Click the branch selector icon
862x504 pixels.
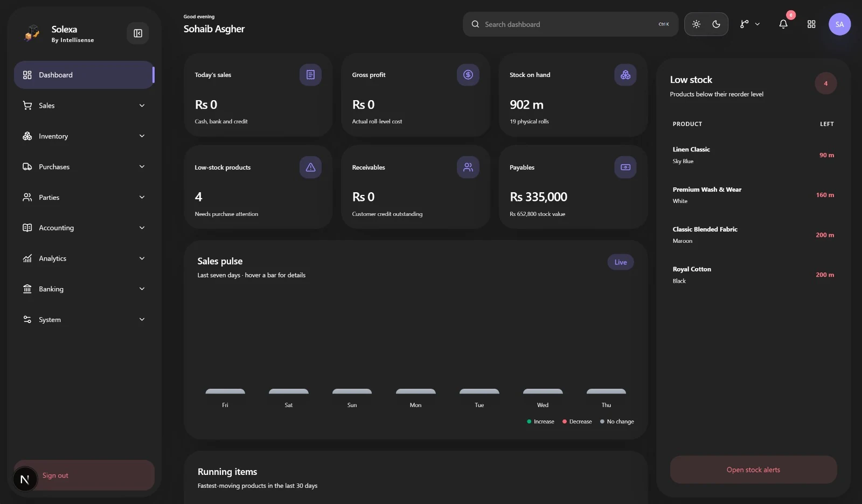pos(744,24)
